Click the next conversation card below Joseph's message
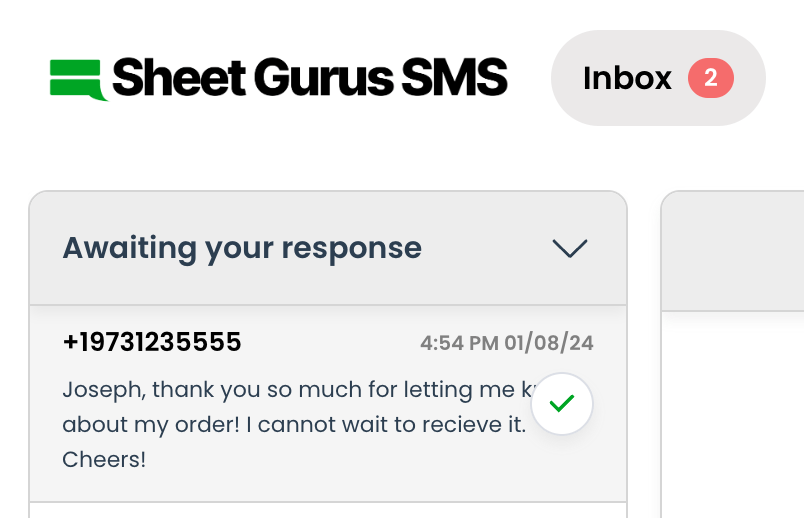The image size is (804, 518). click(328, 510)
